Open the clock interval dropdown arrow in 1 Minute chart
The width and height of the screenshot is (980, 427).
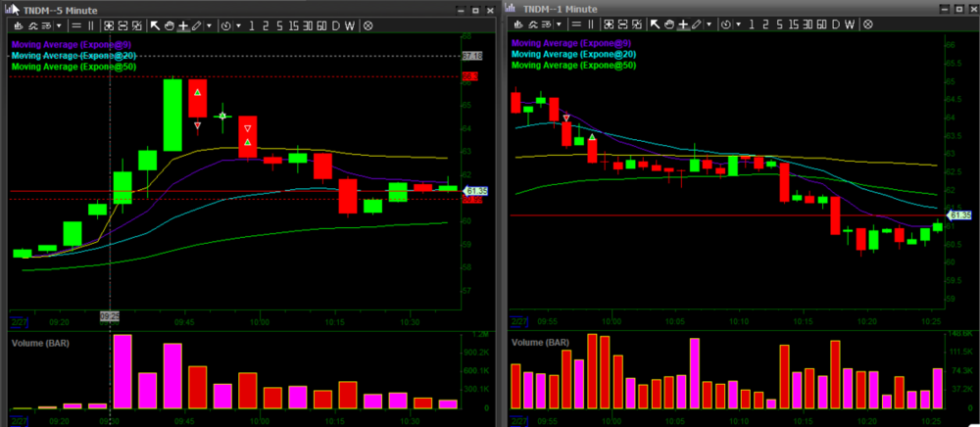coord(739,24)
